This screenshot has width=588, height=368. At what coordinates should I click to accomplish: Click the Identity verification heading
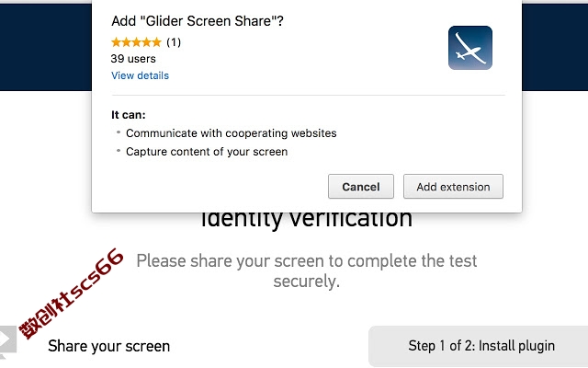pos(306,220)
